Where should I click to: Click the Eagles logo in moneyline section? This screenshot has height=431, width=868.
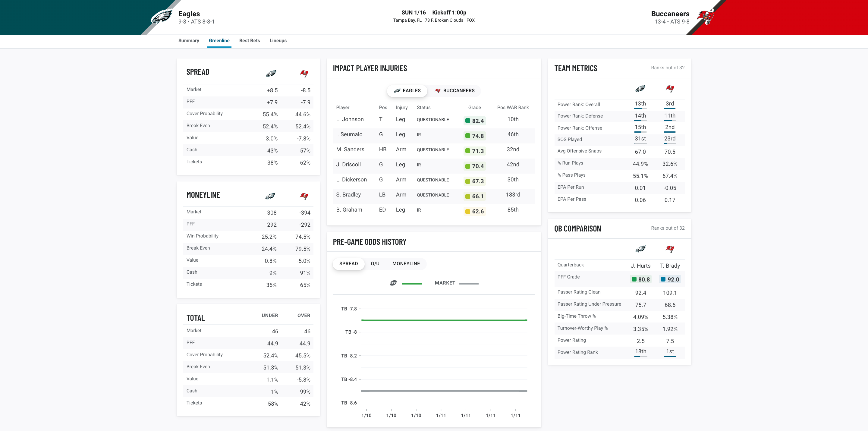pyautogui.click(x=269, y=196)
